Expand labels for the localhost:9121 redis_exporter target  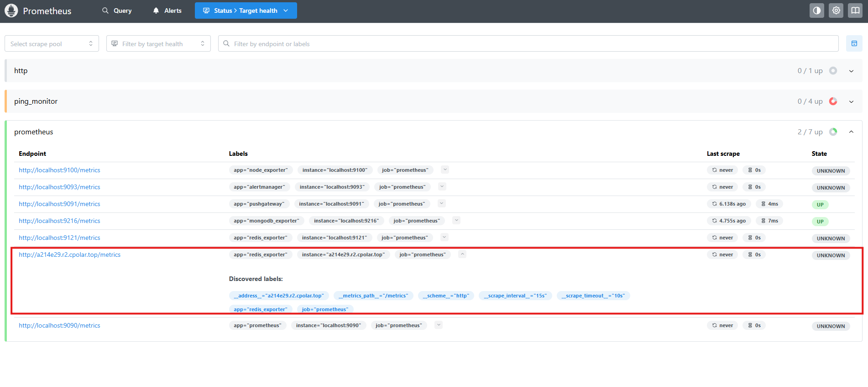444,237
